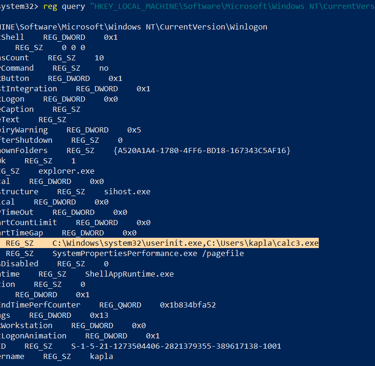Click the SID S-1-5-21 value
The width and height of the screenshot is (375, 366).
click(x=176, y=346)
